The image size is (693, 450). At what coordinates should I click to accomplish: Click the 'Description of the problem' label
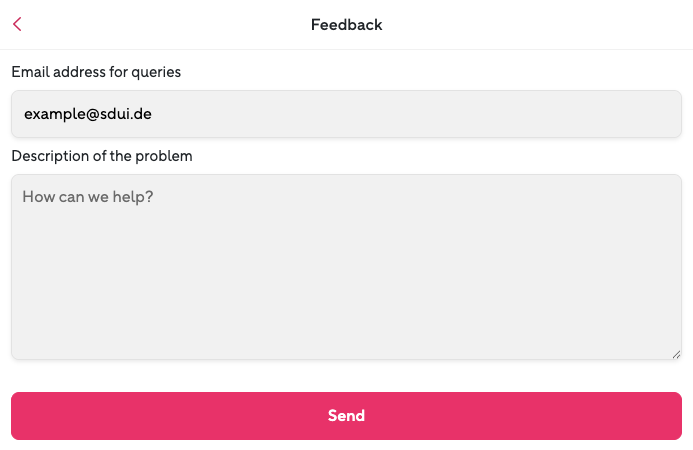[102, 156]
